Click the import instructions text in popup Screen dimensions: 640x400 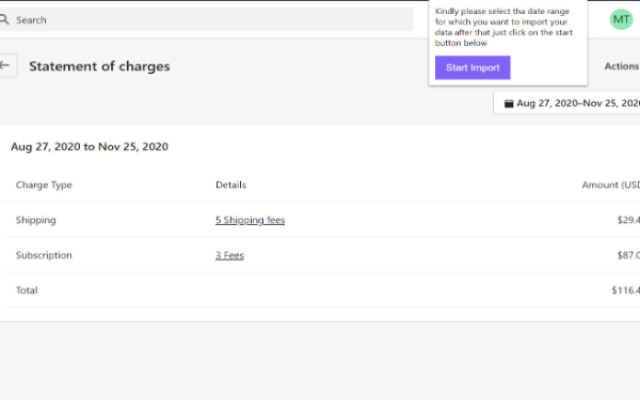[504, 27]
